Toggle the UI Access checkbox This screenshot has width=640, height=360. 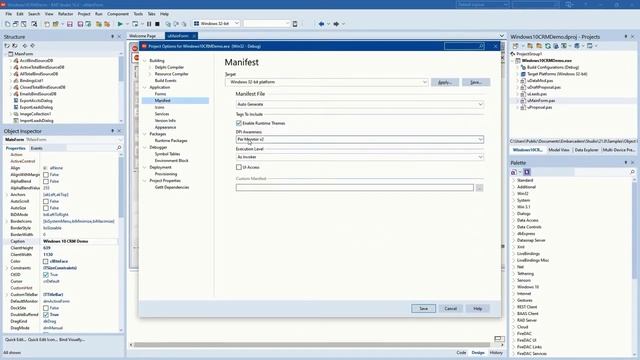pos(239,167)
